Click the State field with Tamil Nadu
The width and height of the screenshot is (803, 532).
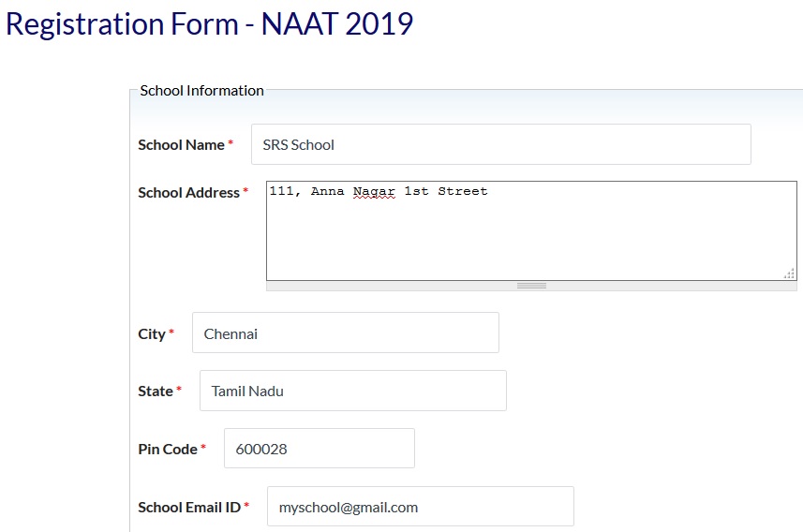(x=352, y=391)
